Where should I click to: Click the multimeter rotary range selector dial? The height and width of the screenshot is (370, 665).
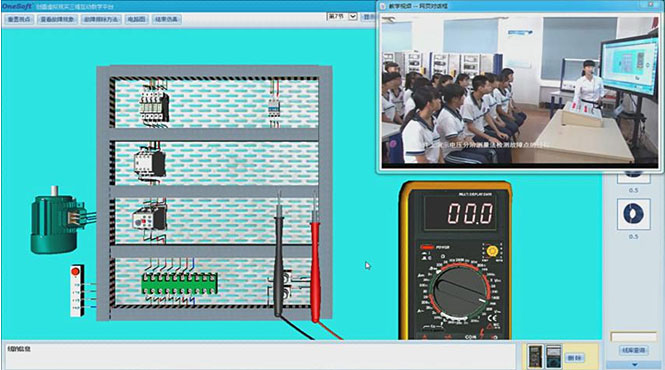(x=459, y=292)
